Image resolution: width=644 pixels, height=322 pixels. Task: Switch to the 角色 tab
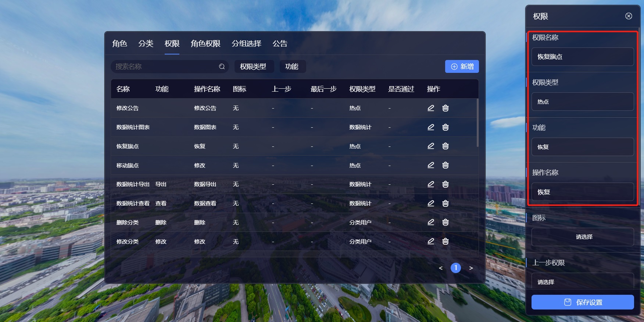tap(119, 43)
